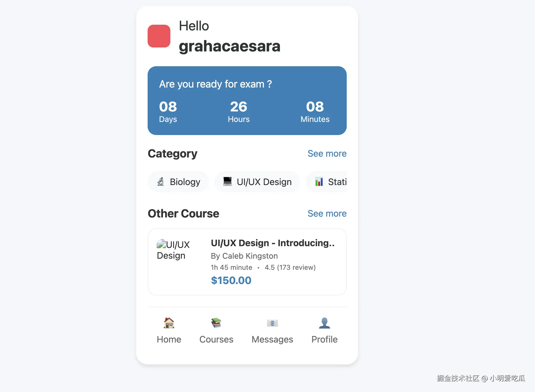Click See more next to Other Course
This screenshot has height=392, width=535.
(x=327, y=213)
